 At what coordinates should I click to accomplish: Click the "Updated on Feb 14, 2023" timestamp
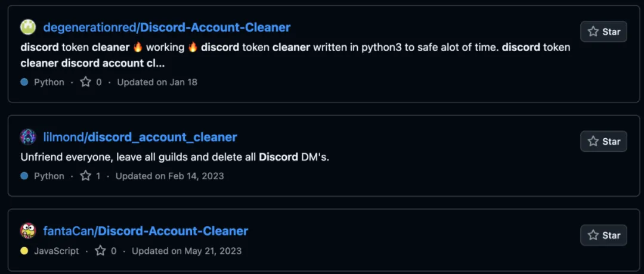pyautogui.click(x=170, y=176)
